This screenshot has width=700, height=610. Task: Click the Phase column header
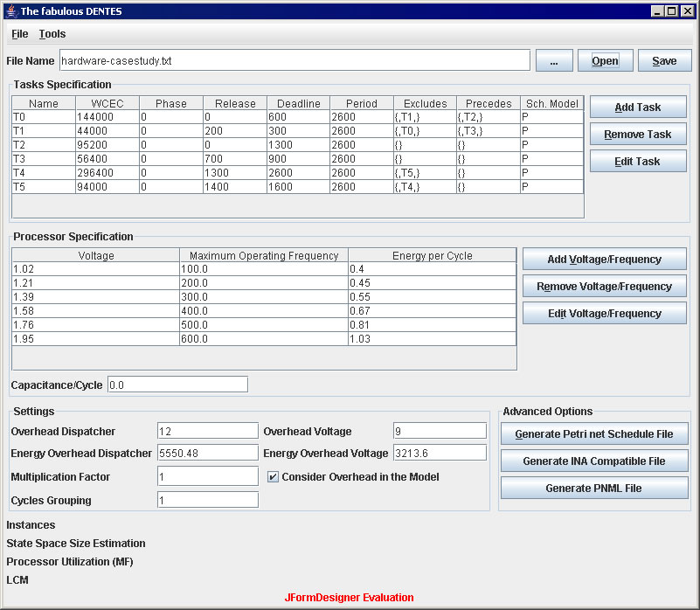tap(171, 103)
